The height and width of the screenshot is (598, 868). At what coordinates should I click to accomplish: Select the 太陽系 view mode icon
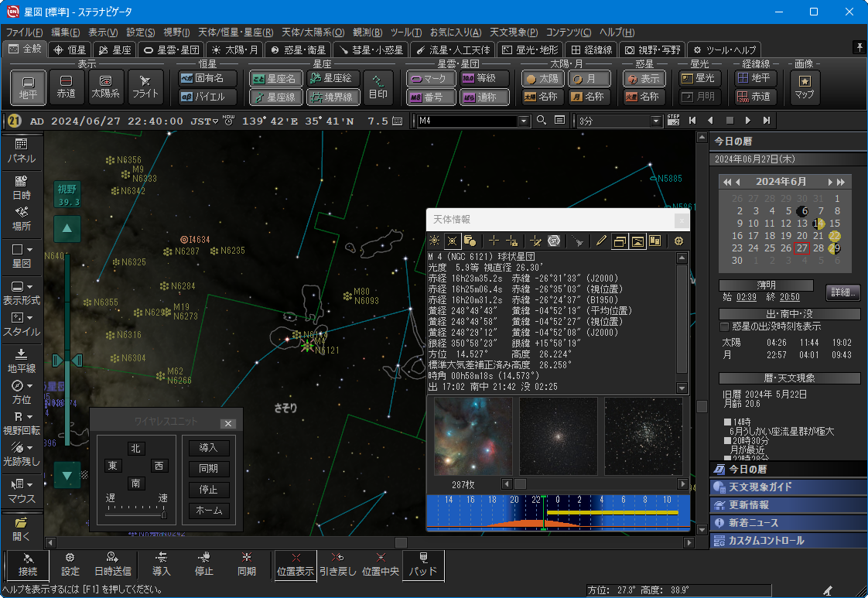coord(106,87)
